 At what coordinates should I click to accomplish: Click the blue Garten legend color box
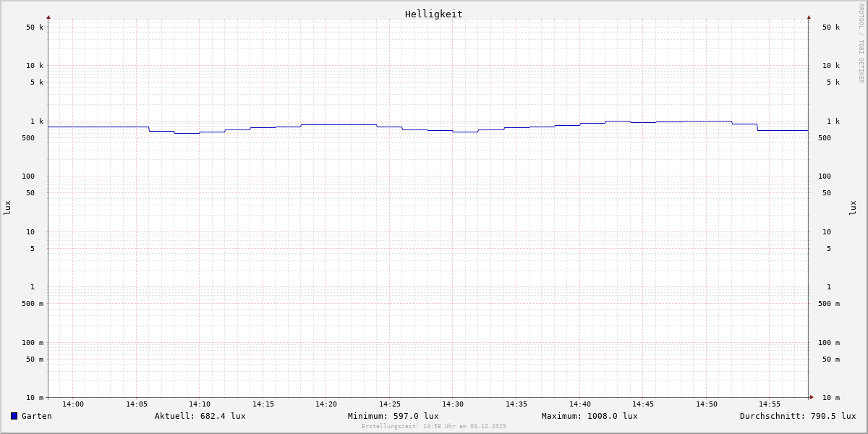point(14,416)
